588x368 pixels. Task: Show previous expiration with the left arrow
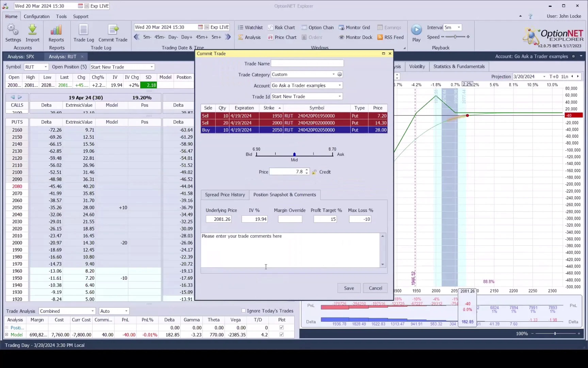13,97
